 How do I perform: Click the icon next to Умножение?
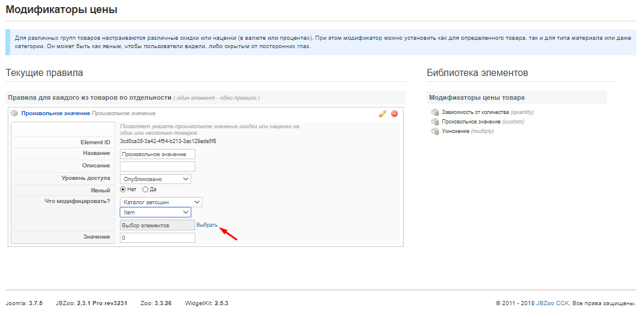coord(435,131)
